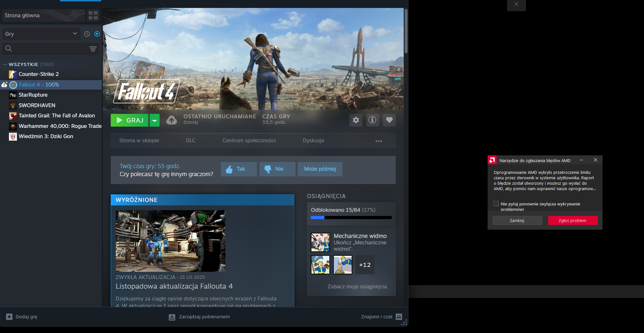644x333 pixels.
Task: Click the OSIĄGNIĘCIA section heading
Action: click(326, 196)
